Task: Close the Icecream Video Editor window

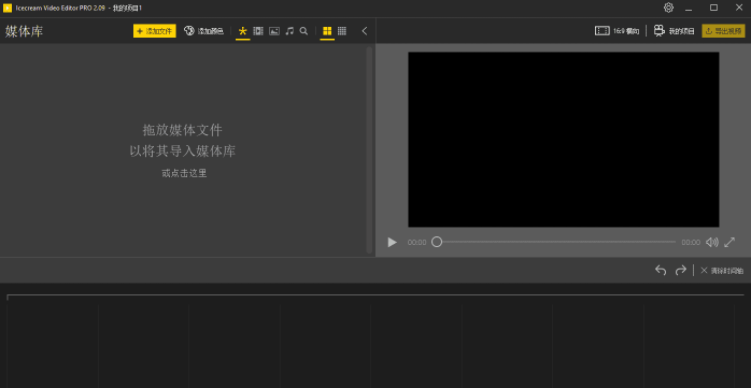Action: 739,8
